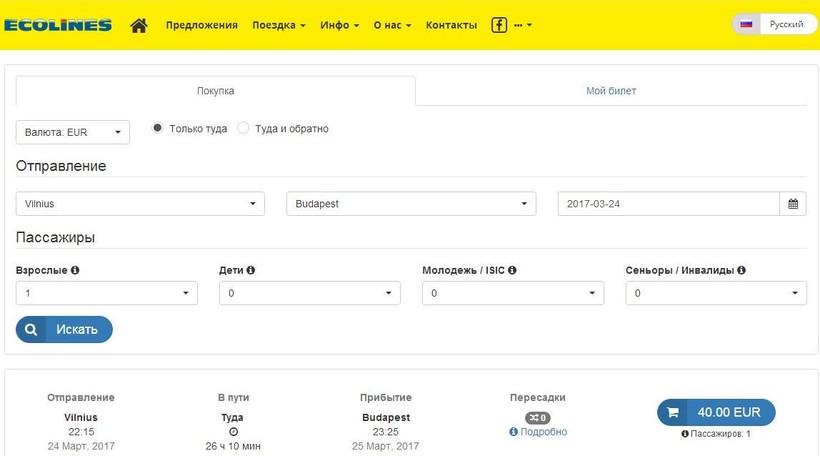Open the Facebook icon link
The width and height of the screenshot is (820, 456).
(x=499, y=25)
